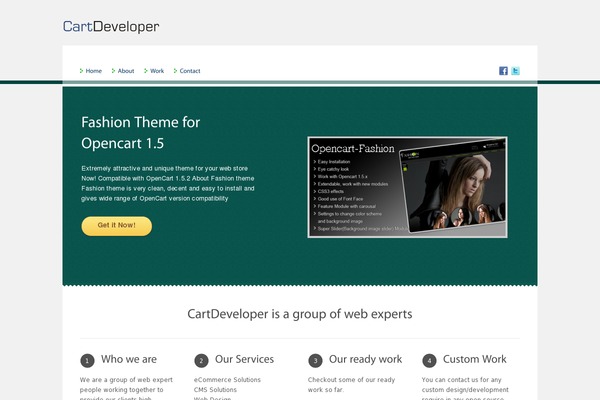Select the Our Services heading
Viewport: 600px width, 400px height.
[245, 359]
